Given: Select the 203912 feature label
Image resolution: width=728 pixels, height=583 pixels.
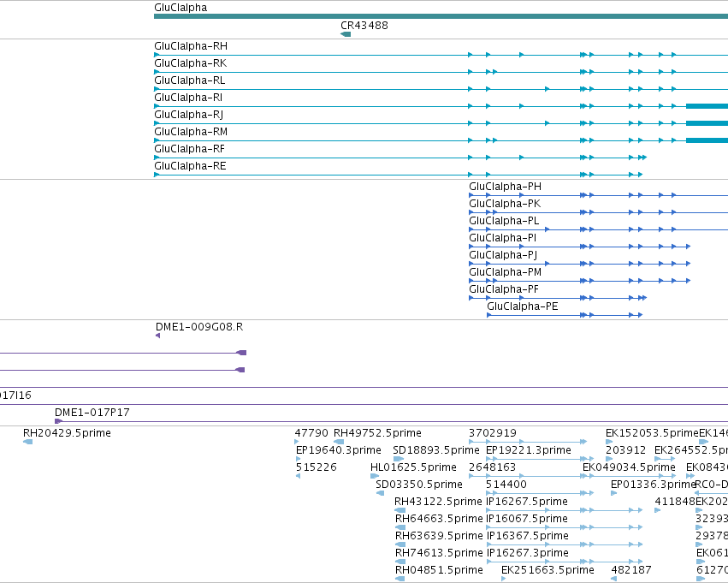Looking at the screenshot, I should (626, 450).
